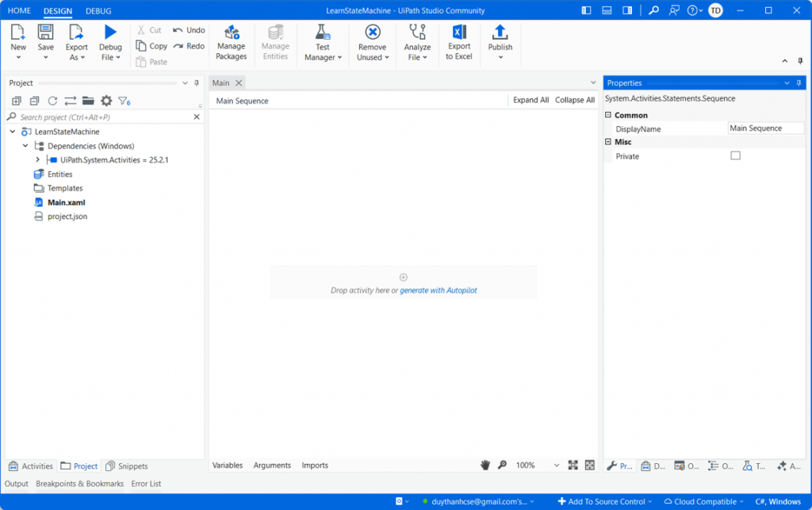Open the Output panel tab
The image size is (812, 510).
(17, 484)
